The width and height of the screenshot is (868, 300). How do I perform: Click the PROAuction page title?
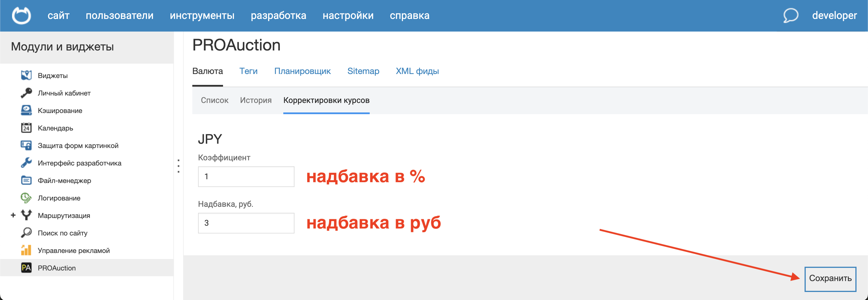(x=236, y=45)
